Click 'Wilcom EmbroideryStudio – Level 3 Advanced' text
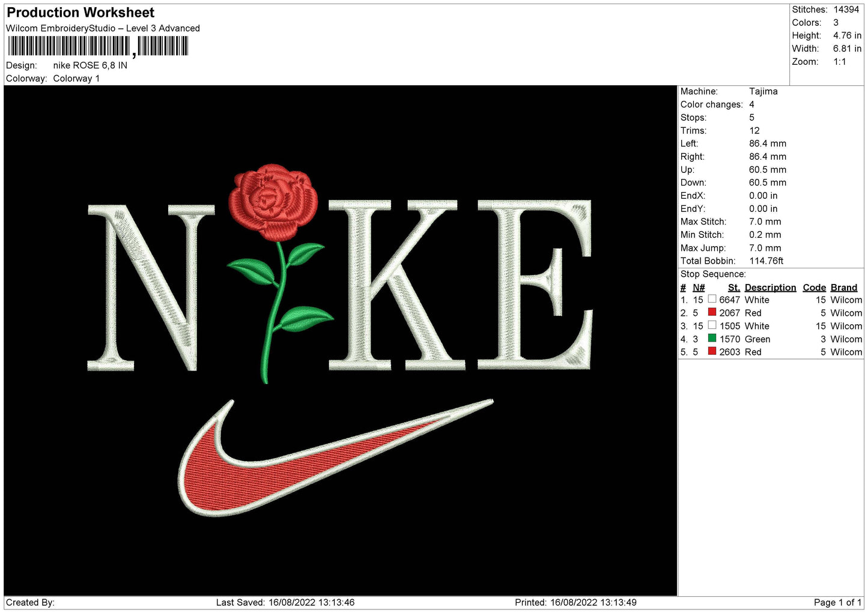Image resolution: width=868 pixels, height=613 pixels. coord(103,28)
